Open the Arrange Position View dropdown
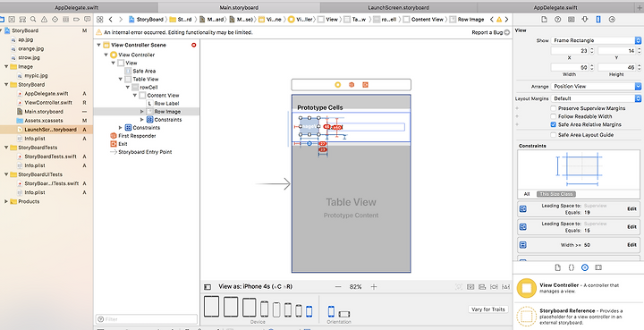Screen dimensions: 644x330 [x=596, y=86]
